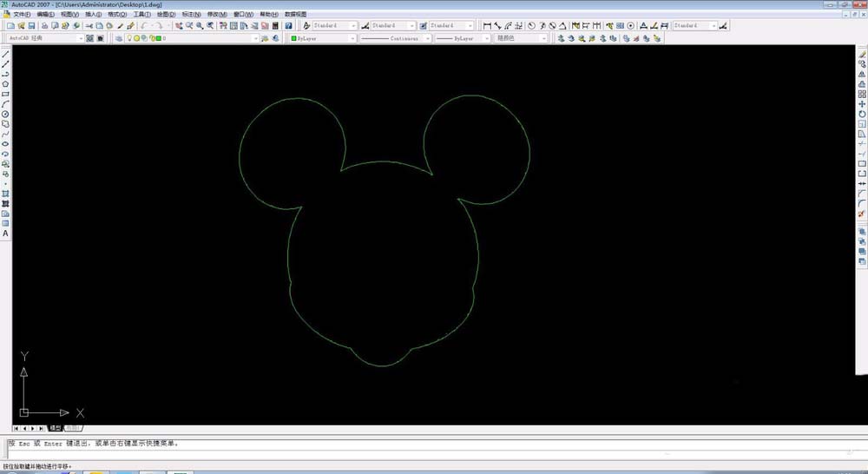Open the 绘图(D) menu
The height and width of the screenshot is (474, 868).
pyautogui.click(x=166, y=15)
